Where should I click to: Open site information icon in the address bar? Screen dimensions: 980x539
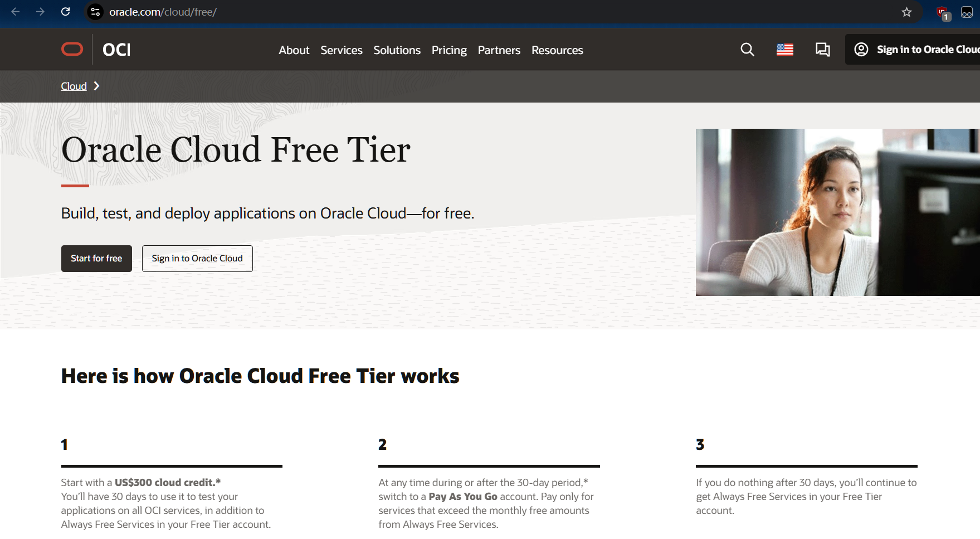click(x=96, y=12)
